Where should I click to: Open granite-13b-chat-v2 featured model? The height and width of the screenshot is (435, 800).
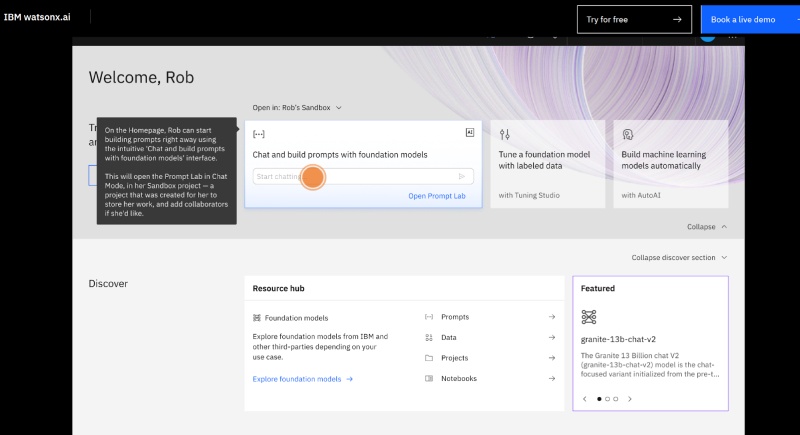click(x=618, y=339)
